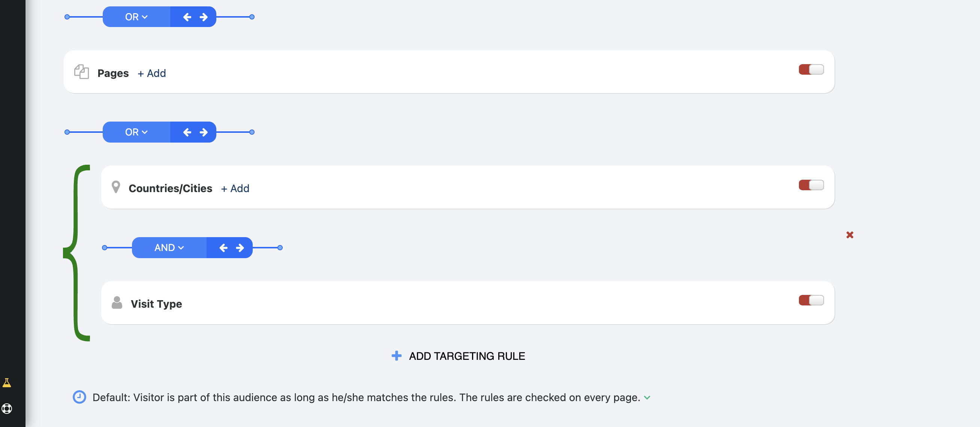Toggle the Visit Type rule switch
The image size is (980, 427).
click(811, 300)
